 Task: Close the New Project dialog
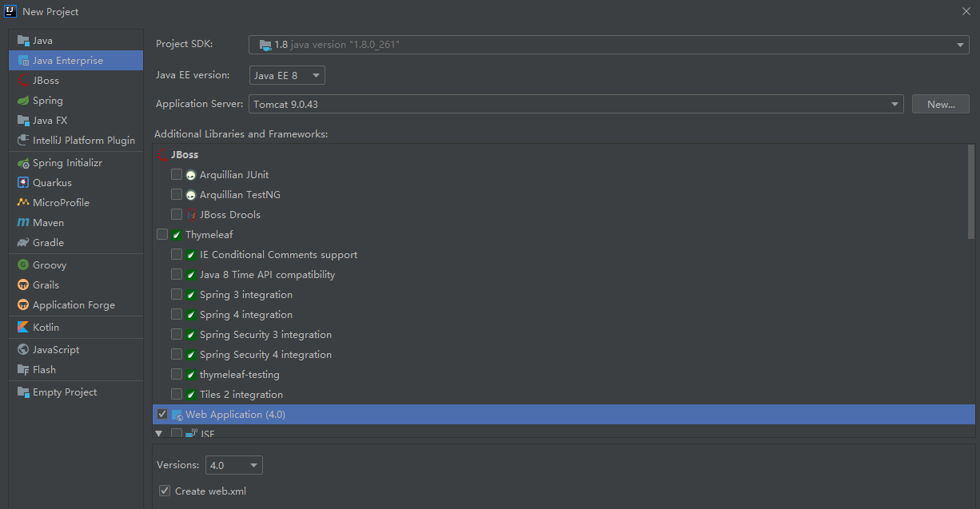coord(966,11)
